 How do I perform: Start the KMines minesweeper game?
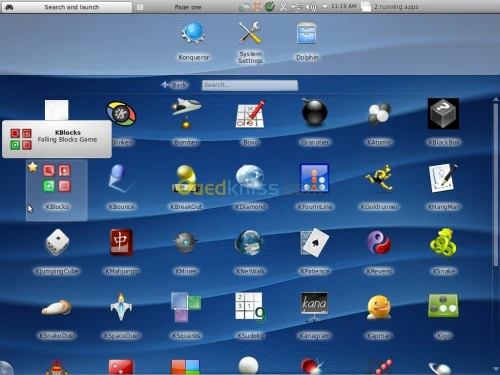(186, 252)
